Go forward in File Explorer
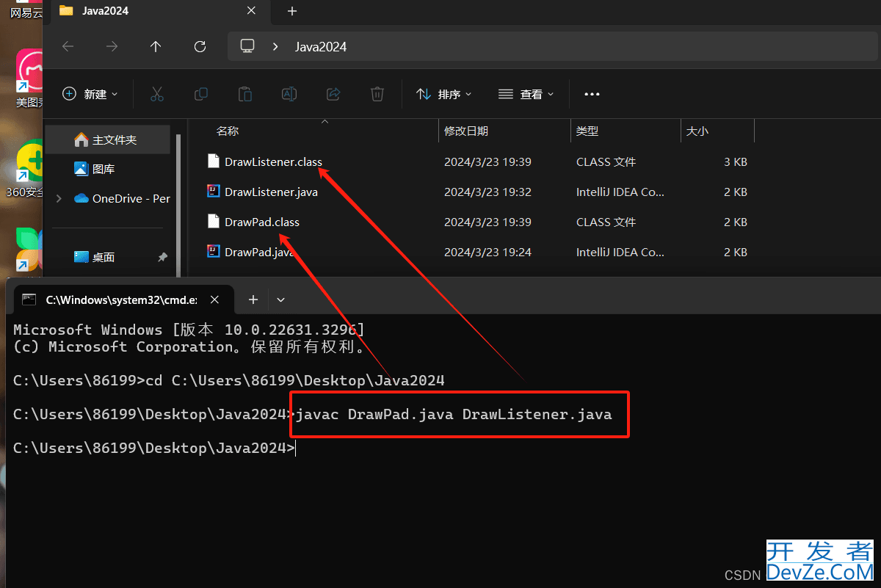 click(112, 46)
